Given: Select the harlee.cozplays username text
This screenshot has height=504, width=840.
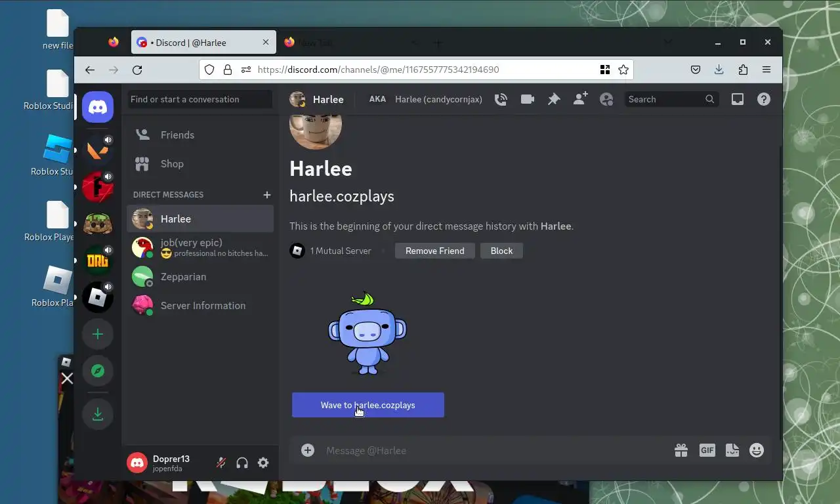Looking at the screenshot, I should click(x=342, y=196).
